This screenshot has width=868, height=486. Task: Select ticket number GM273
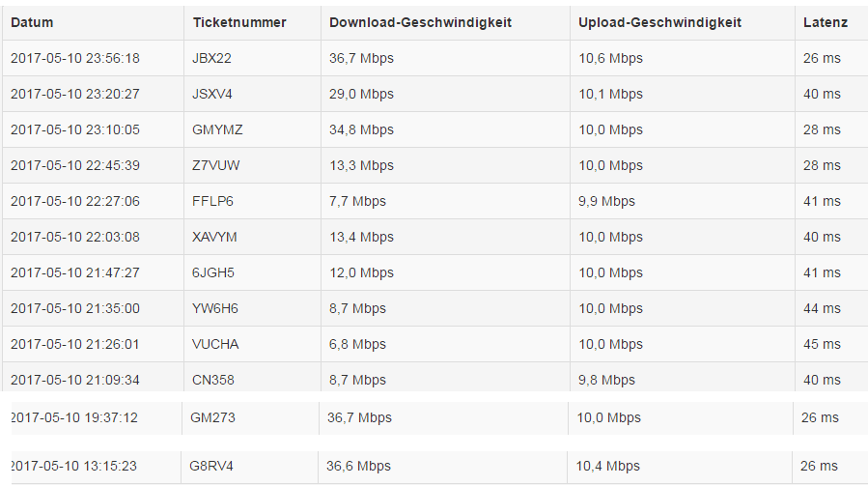[x=212, y=417]
